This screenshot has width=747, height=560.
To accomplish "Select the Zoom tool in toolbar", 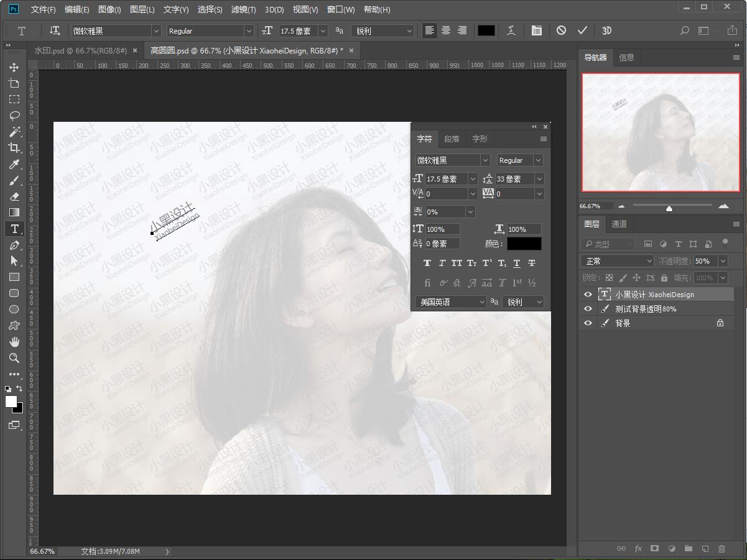I will (14, 358).
